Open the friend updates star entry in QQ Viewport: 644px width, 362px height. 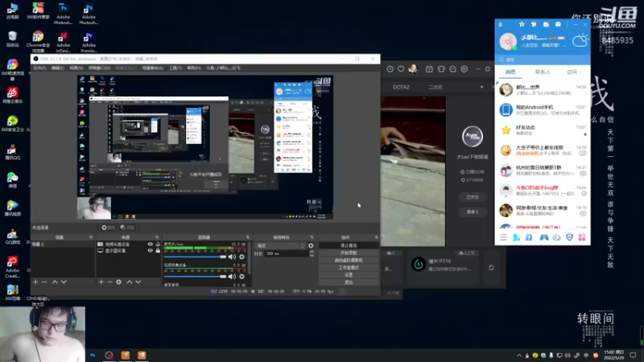click(x=543, y=130)
